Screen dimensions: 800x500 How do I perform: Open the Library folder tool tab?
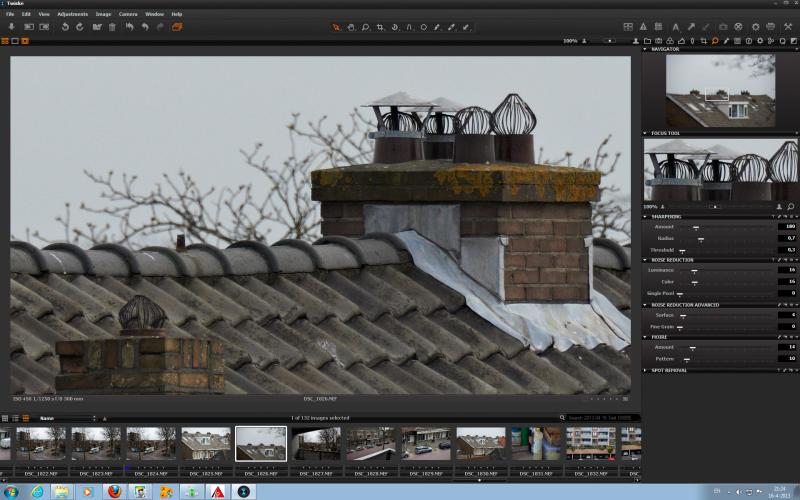click(647, 41)
